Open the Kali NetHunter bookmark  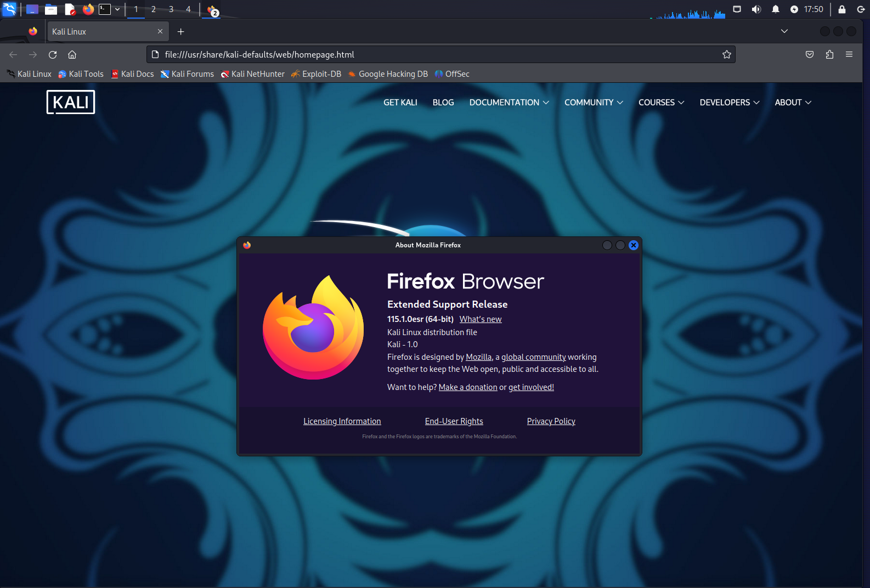click(252, 74)
